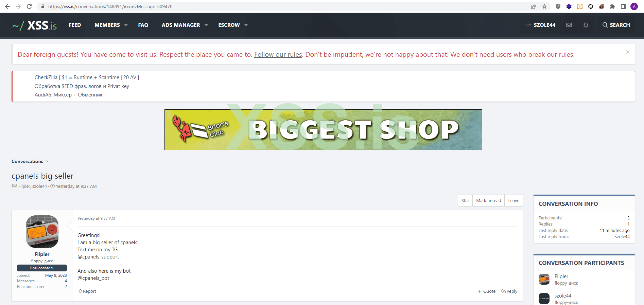Click the Mark unread button

coord(489,201)
